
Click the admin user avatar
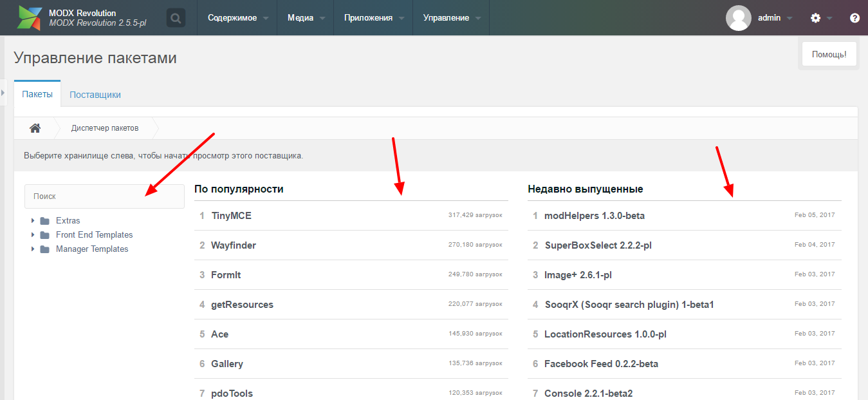(x=739, y=18)
